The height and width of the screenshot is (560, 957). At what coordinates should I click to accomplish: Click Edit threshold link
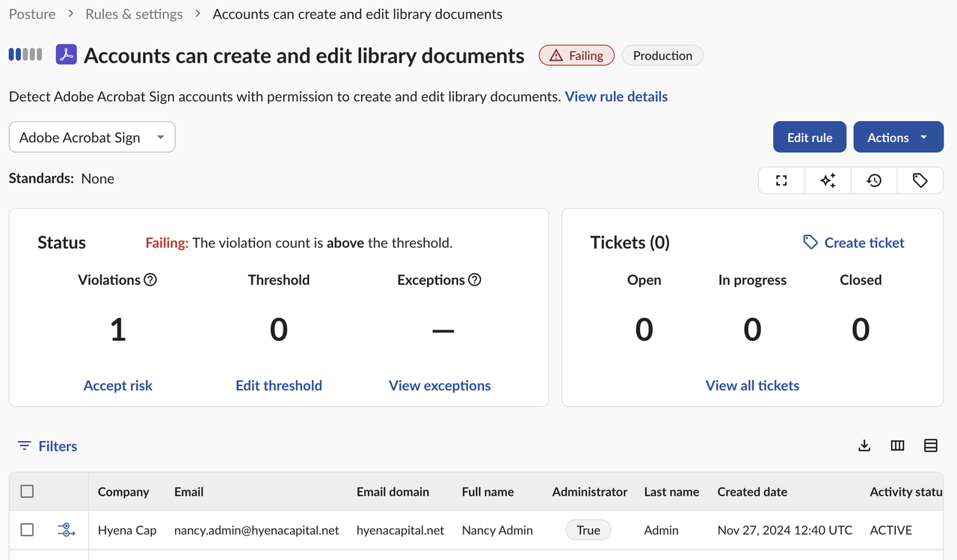pos(279,386)
